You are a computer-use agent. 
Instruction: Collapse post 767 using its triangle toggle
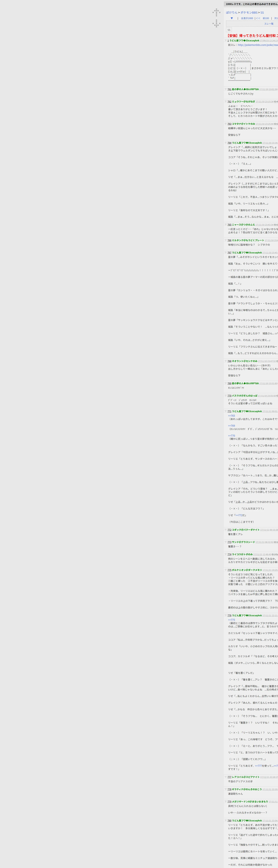pos(226,252)
